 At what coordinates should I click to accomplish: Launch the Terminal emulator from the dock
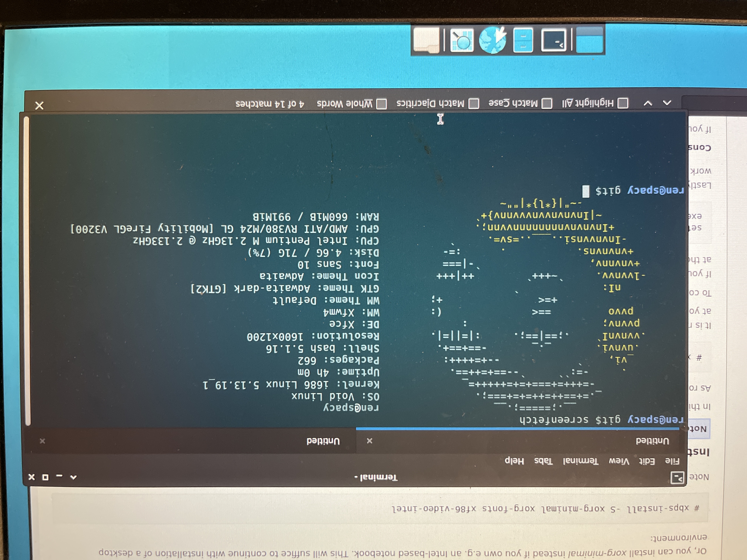[554, 40]
